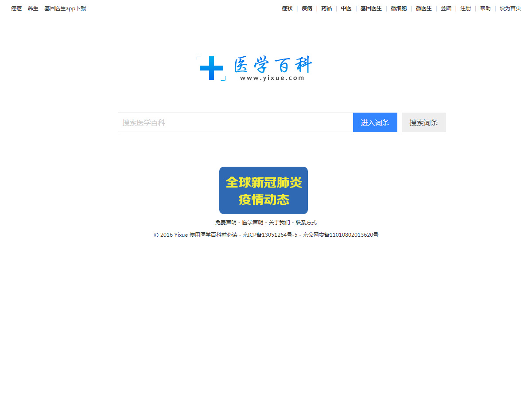Open the 养生 link
The image size is (532, 403).
(x=33, y=8)
